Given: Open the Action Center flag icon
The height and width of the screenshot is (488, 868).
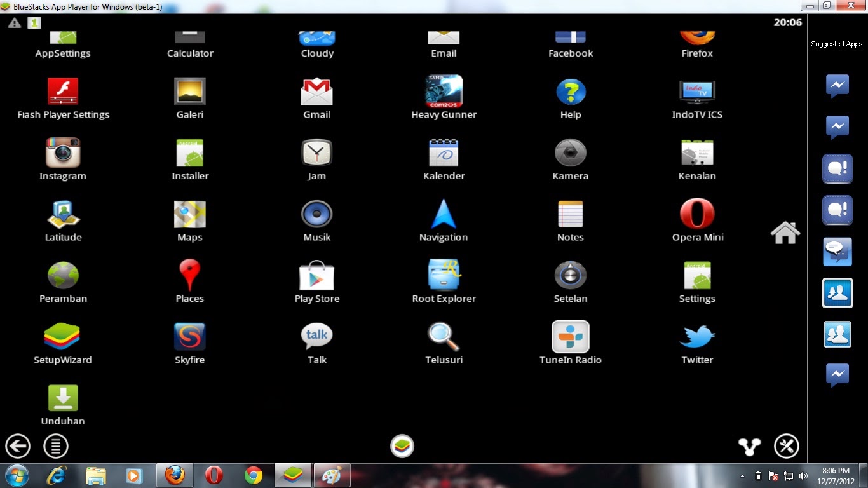Looking at the screenshot, I should (773, 476).
